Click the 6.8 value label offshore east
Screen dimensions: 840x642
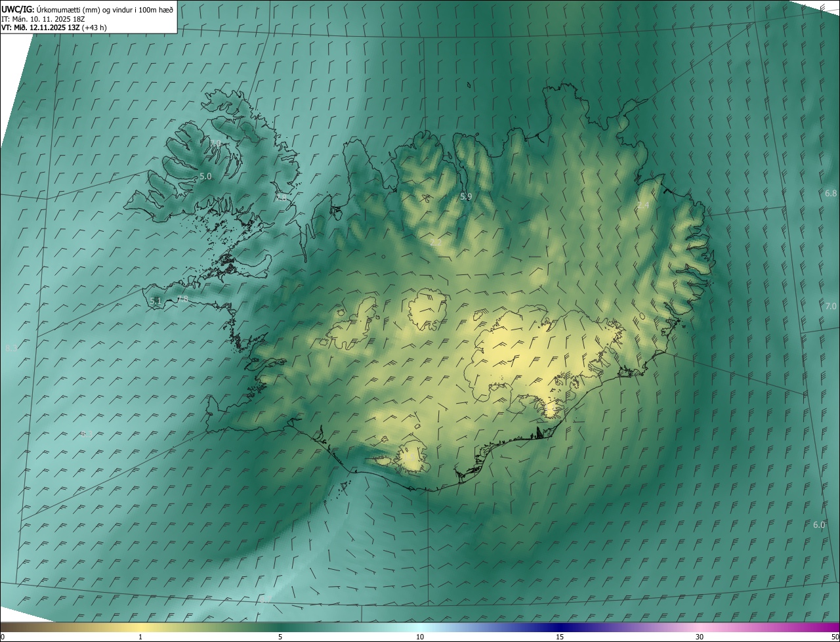click(831, 193)
